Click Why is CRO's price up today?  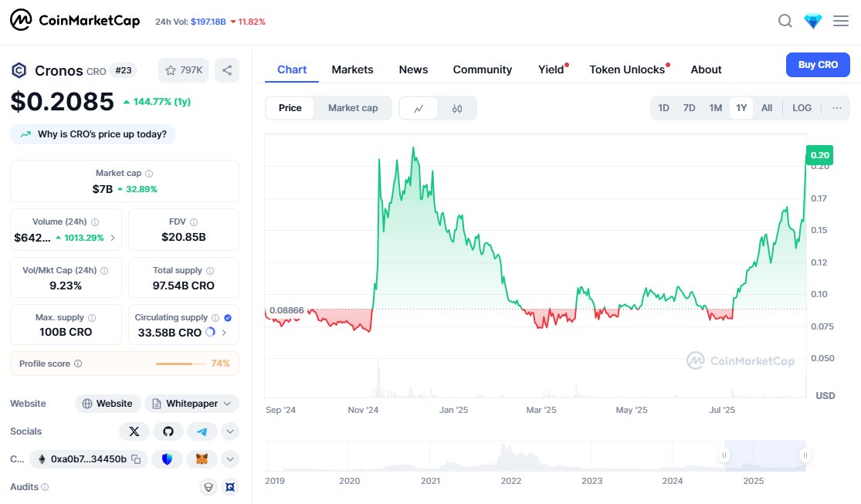coord(93,134)
